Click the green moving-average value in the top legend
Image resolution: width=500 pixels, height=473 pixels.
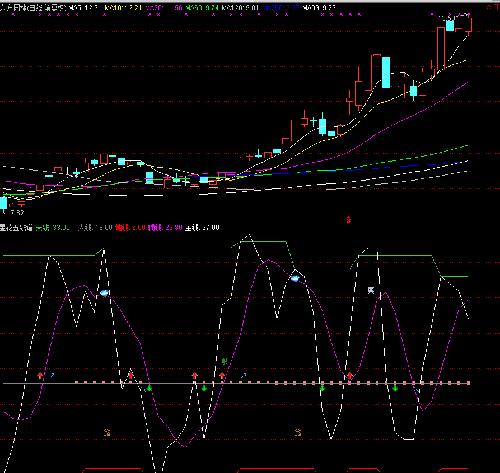[203, 7]
